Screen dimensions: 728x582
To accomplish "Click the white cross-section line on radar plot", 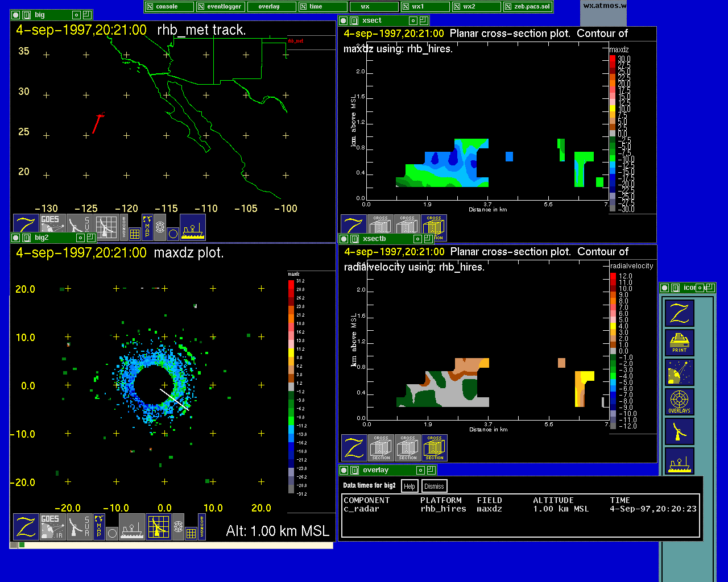I will click(175, 400).
